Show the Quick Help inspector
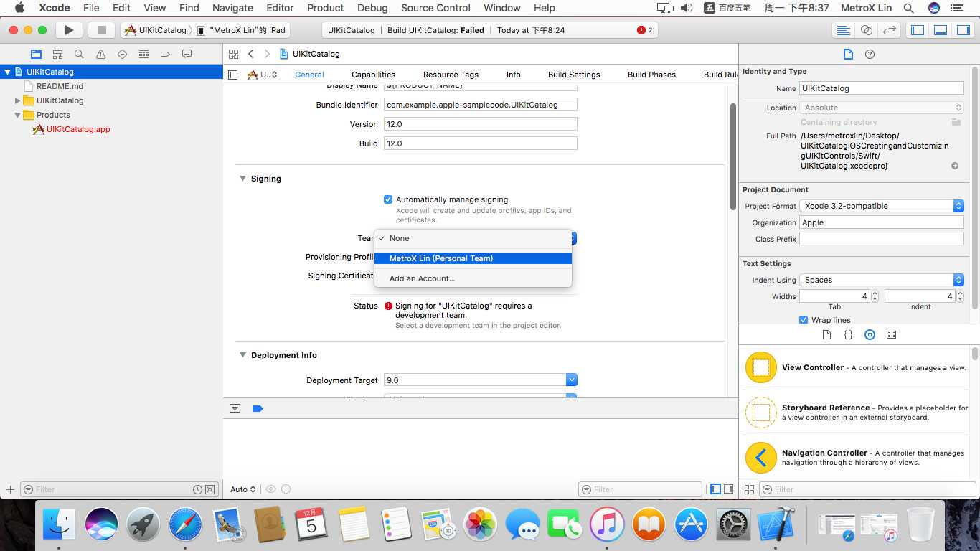This screenshot has width=980, height=551. click(870, 55)
